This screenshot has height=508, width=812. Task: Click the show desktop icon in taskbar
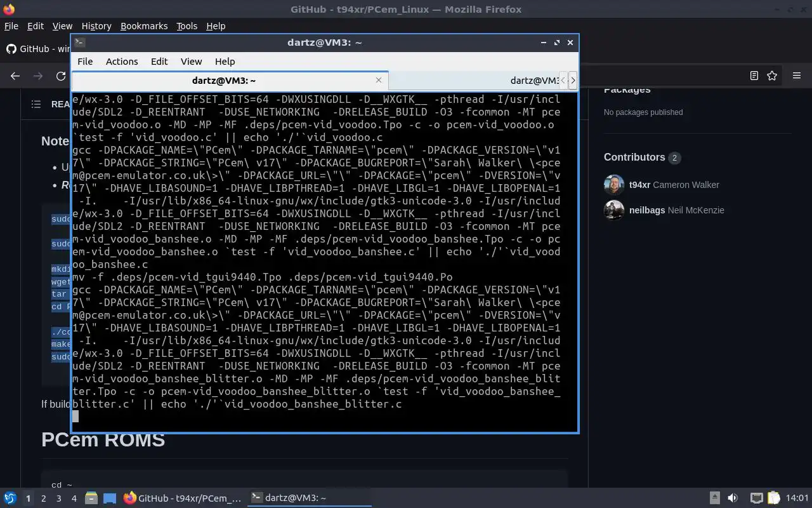pos(110,498)
